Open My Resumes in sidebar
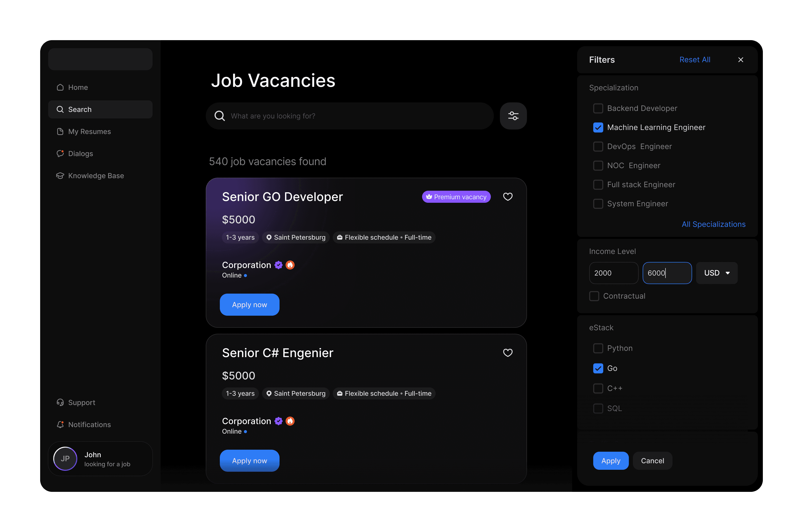803x532 pixels. tap(89, 132)
